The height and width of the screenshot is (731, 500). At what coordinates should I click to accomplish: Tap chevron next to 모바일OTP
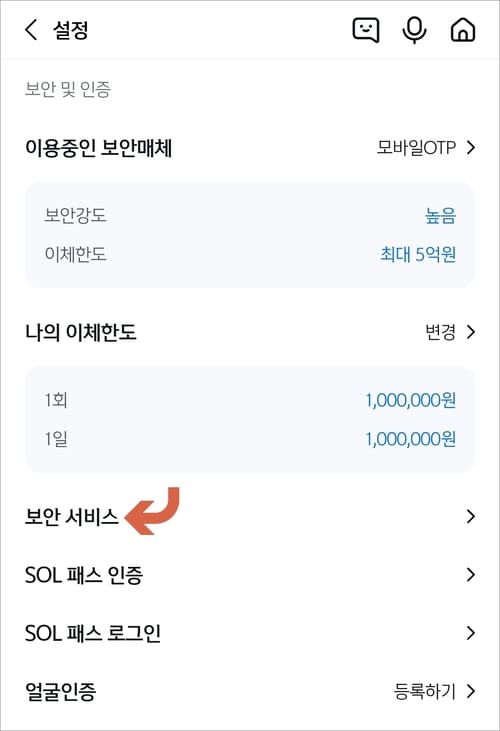pyautogui.click(x=471, y=148)
